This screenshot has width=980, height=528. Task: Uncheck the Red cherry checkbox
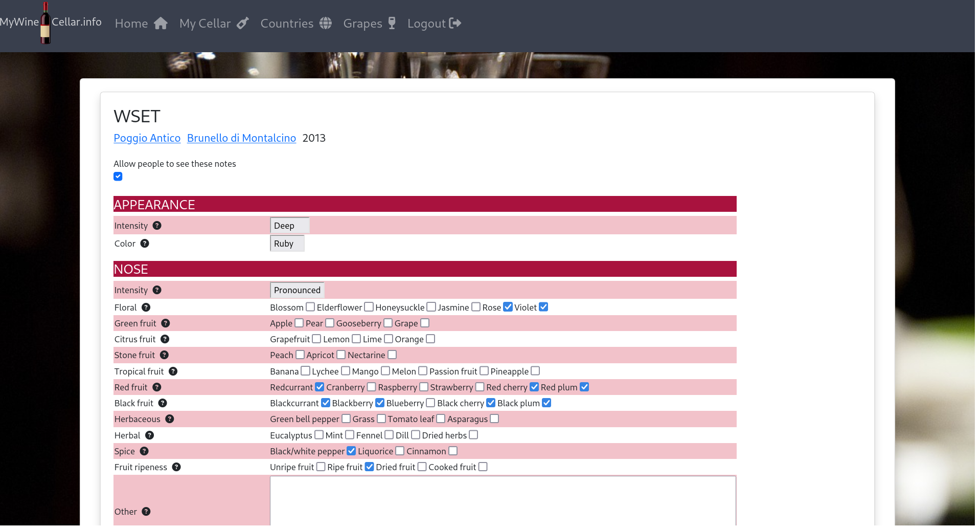click(x=534, y=387)
